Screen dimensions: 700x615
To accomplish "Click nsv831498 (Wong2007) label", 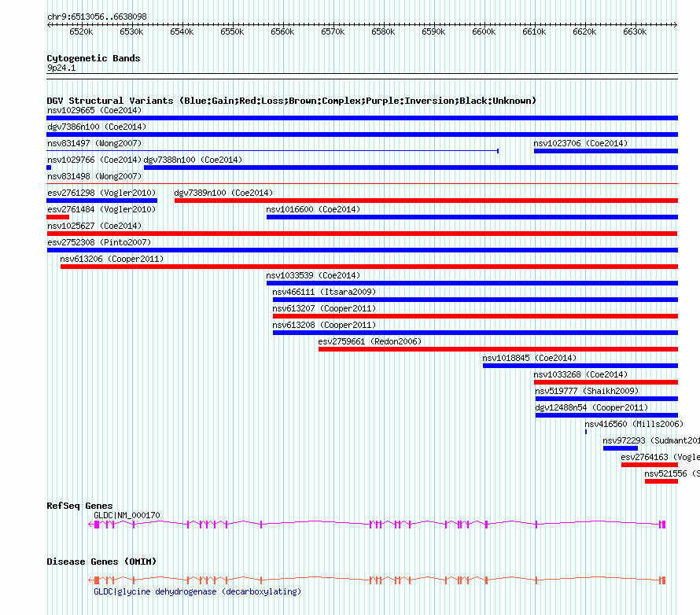I will 94,176.
